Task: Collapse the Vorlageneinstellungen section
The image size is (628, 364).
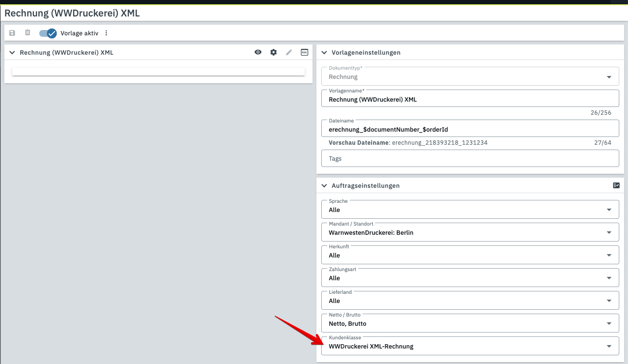Action: tap(324, 52)
